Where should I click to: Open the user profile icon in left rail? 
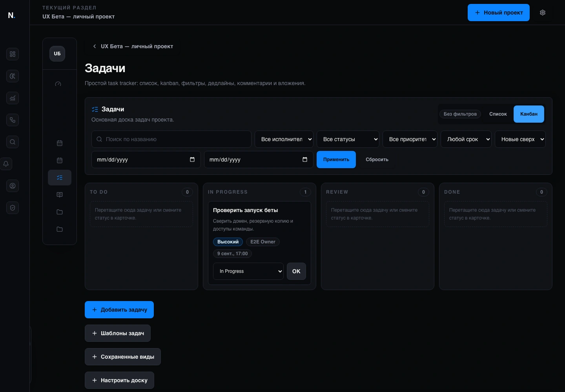[x=13, y=186]
